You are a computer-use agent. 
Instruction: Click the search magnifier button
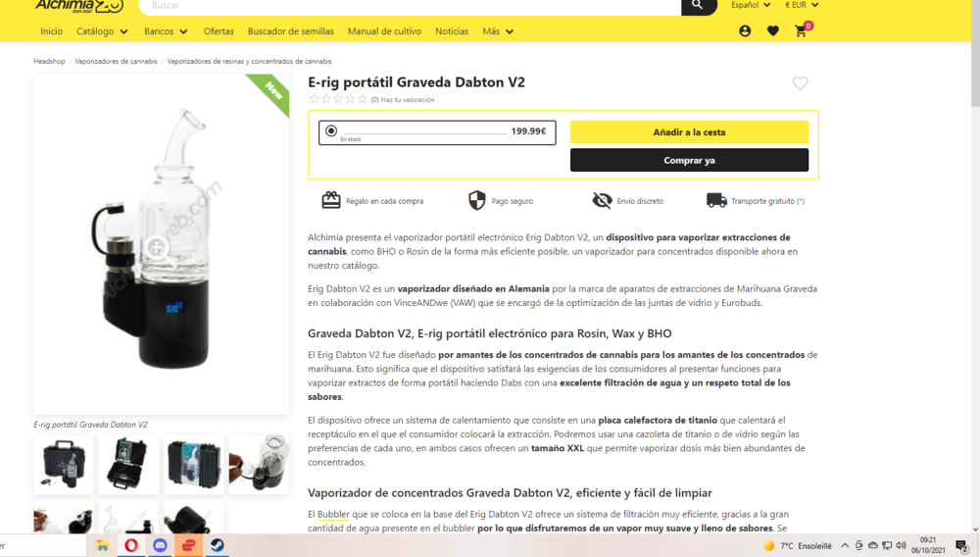tap(698, 6)
